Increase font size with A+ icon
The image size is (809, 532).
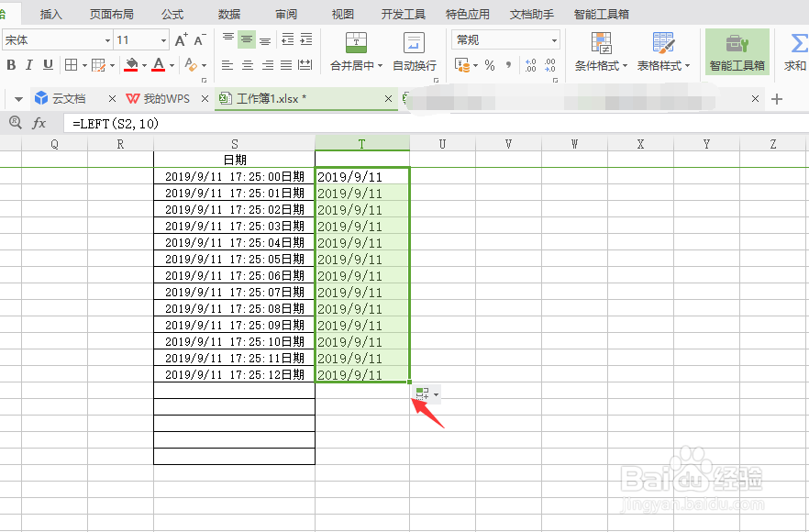(181, 39)
